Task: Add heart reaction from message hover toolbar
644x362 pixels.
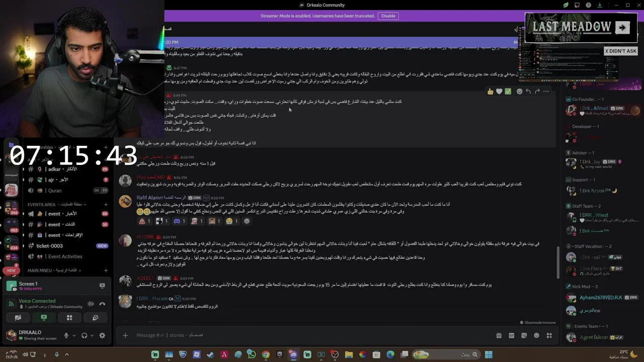Action: click(x=499, y=92)
